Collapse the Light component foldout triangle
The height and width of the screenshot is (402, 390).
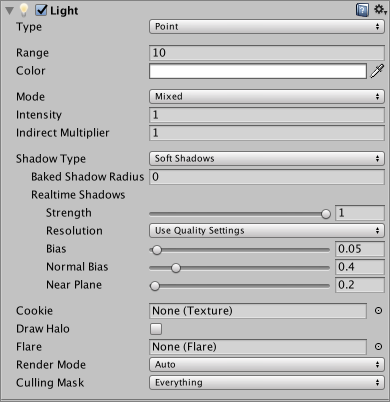[9, 11]
